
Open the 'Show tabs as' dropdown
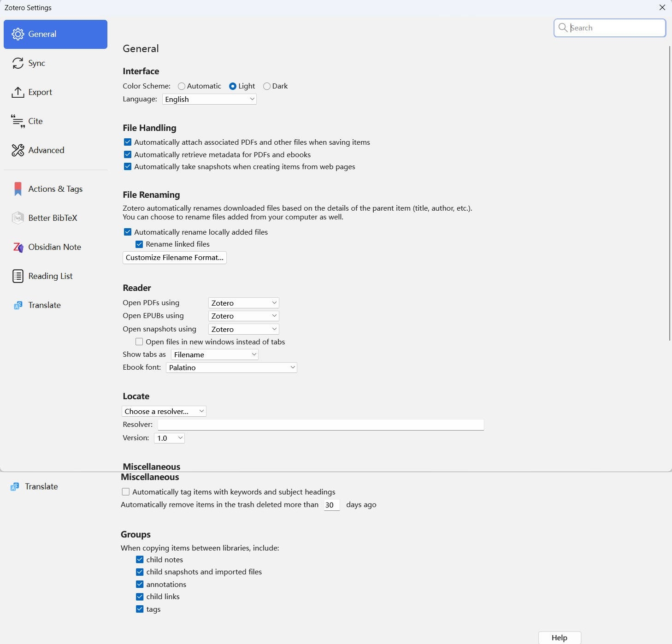coord(215,354)
